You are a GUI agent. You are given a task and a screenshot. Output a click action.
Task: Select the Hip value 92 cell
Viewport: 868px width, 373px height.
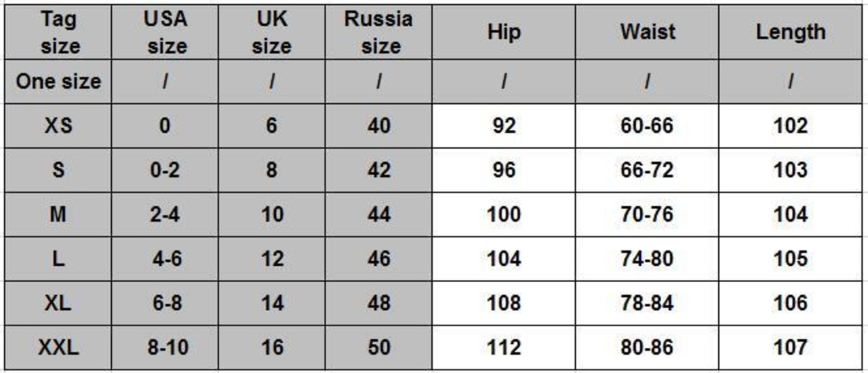click(504, 125)
